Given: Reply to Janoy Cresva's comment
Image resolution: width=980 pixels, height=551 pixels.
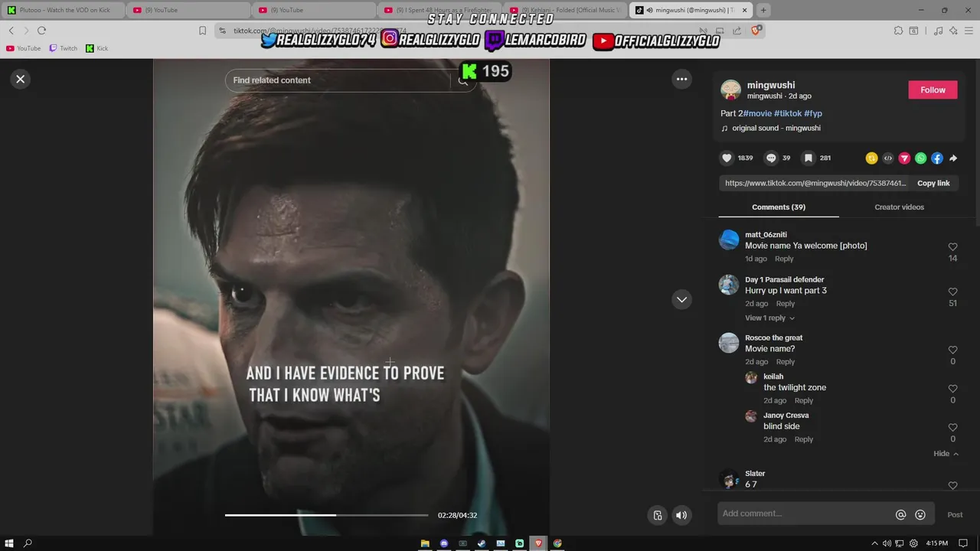Looking at the screenshot, I should [x=804, y=439].
